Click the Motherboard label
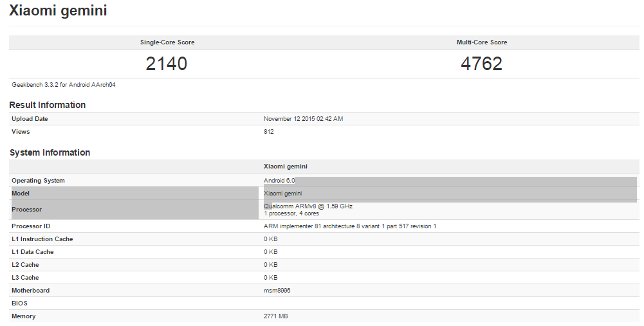644x326 pixels. pos(30,290)
